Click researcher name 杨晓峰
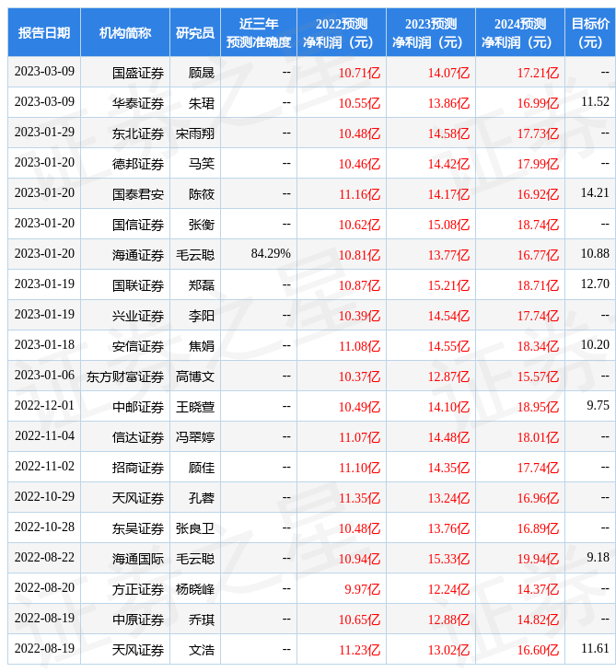Screen dimensions: 616x672 pos(195,590)
